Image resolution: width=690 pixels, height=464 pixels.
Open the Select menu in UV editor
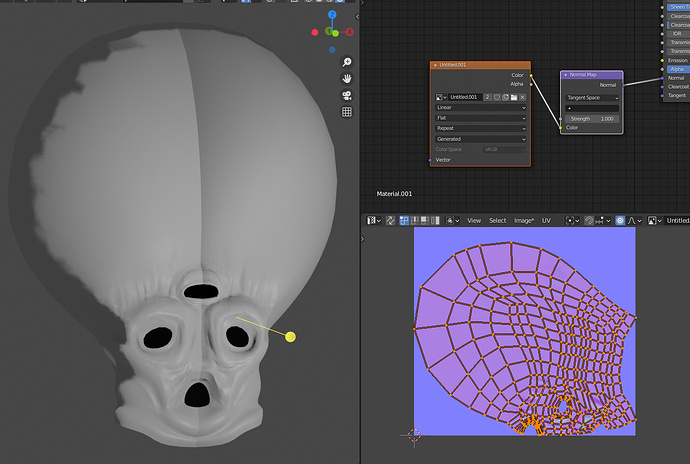pyautogui.click(x=498, y=221)
